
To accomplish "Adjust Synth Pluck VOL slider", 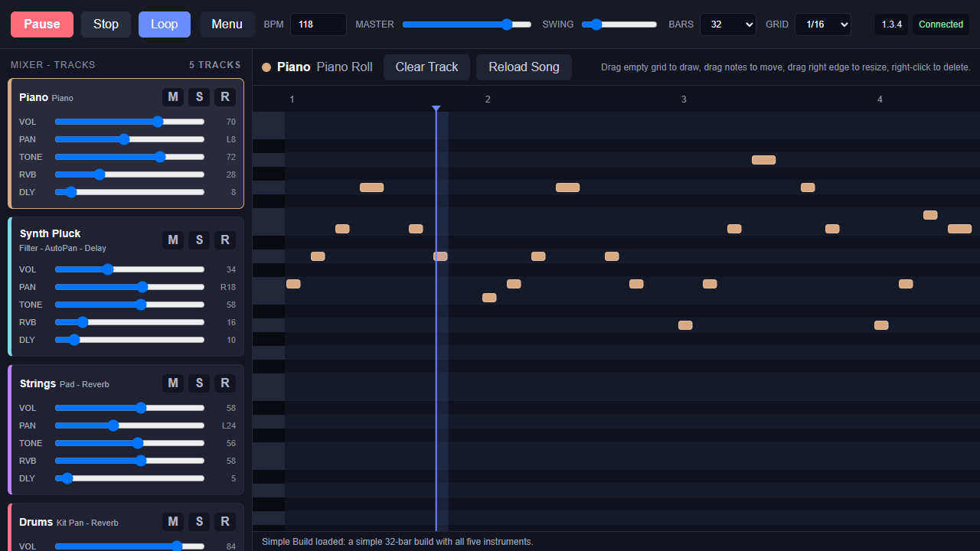I will (x=129, y=269).
